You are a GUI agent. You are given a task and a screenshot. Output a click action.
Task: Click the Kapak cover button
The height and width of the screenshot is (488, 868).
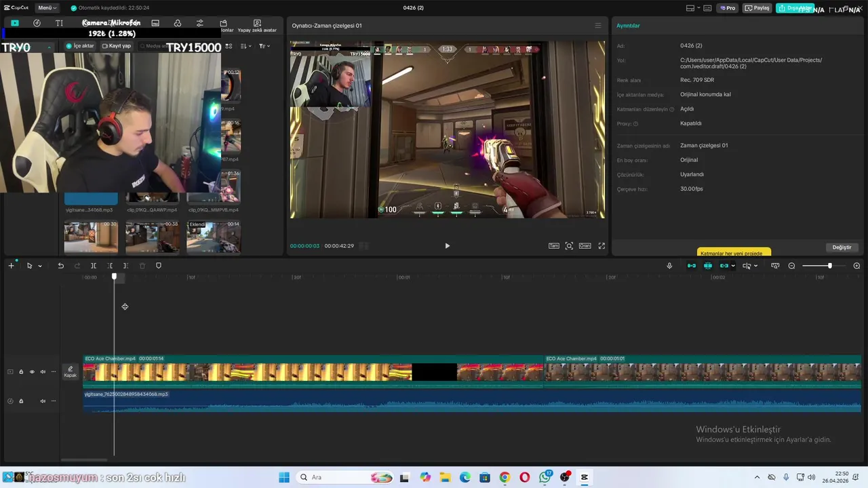[x=71, y=371]
